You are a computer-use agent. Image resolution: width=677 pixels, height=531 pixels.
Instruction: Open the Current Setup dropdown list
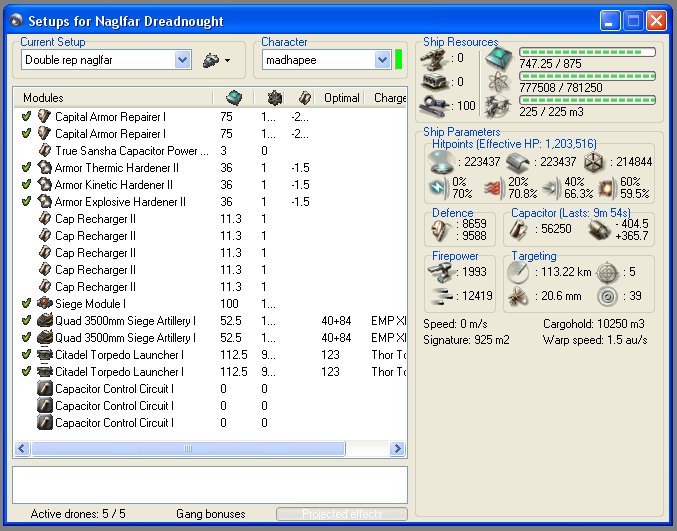pos(182,60)
